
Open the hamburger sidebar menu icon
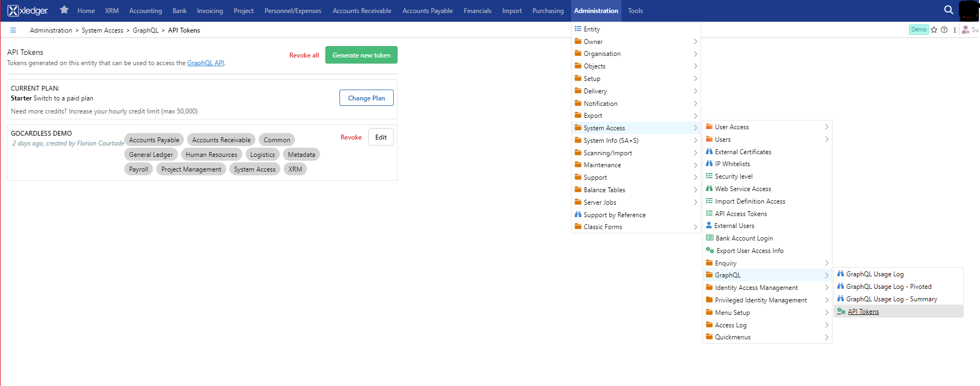(x=13, y=30)
